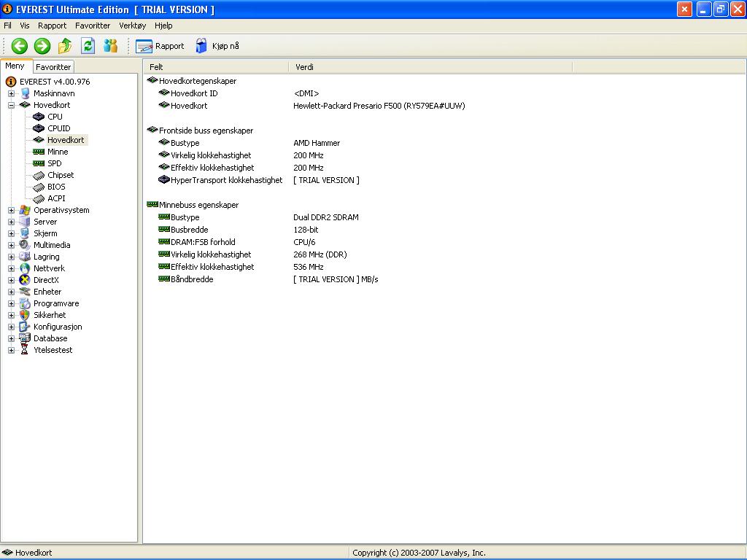747x560 pixels.
Task: Open the Fil menu
Action: [x=7, y=26]
